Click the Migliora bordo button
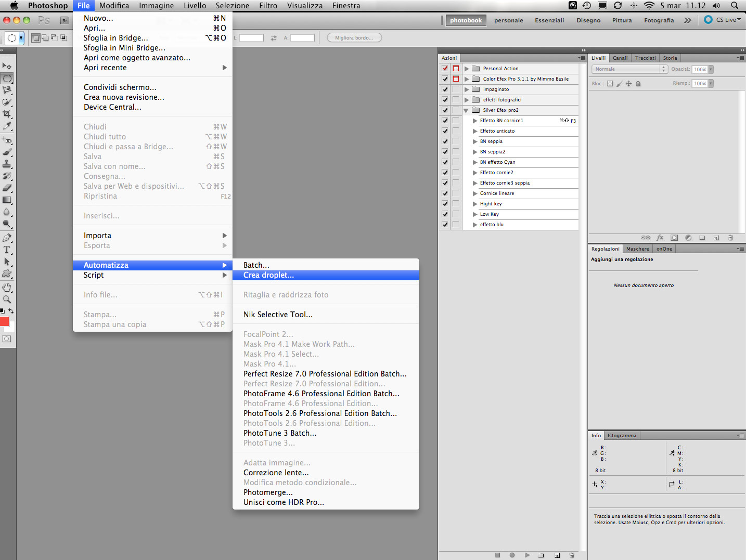This screenshot has width=746, height=560. point(354,38)
